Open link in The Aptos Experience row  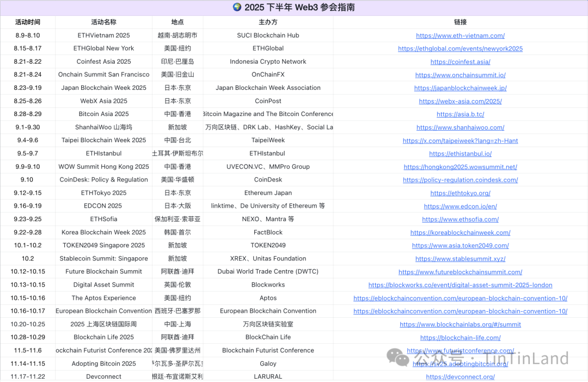click(x=460, y=298)
